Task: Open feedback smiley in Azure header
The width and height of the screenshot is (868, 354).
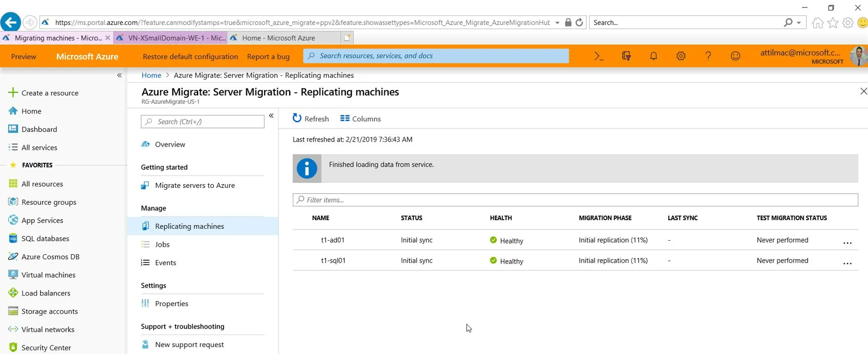Action: (735, 56)
